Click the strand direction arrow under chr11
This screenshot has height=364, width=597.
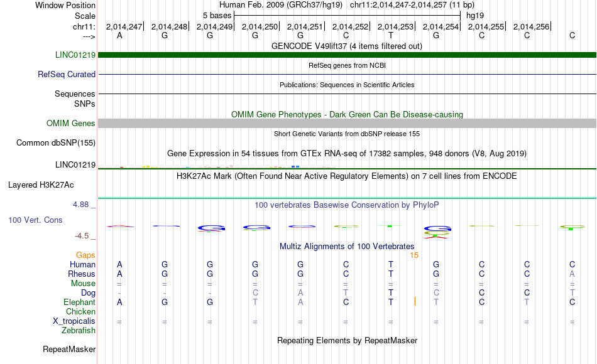pyautogui.click(x=89, y=36)
